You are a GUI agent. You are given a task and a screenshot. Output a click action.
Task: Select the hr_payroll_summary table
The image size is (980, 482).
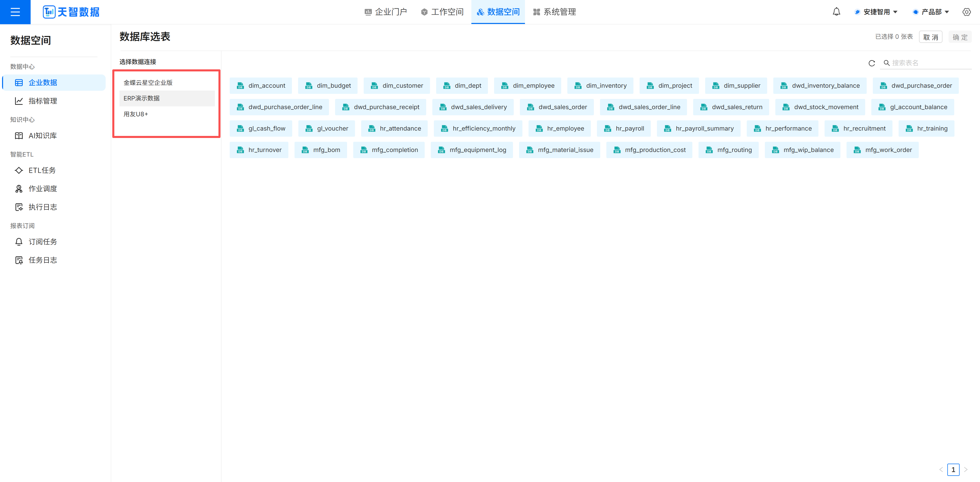[699, 129]
